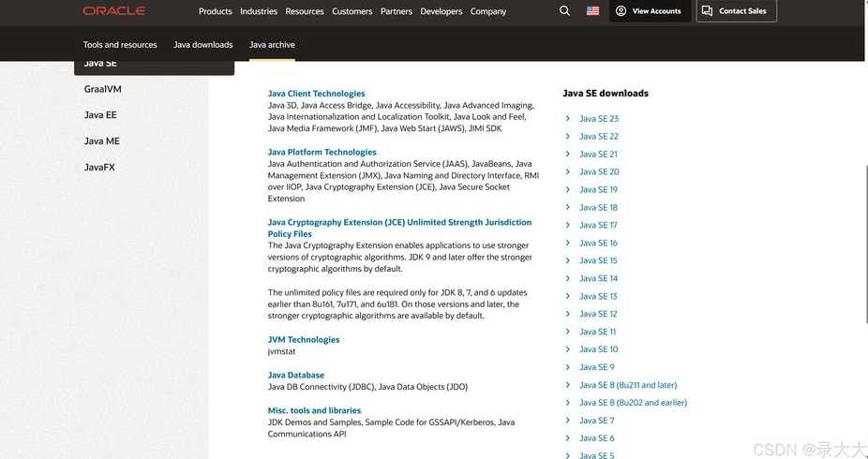Click Contact Sales button
This screenshot has width=868, height=459.
pos(736,10)
